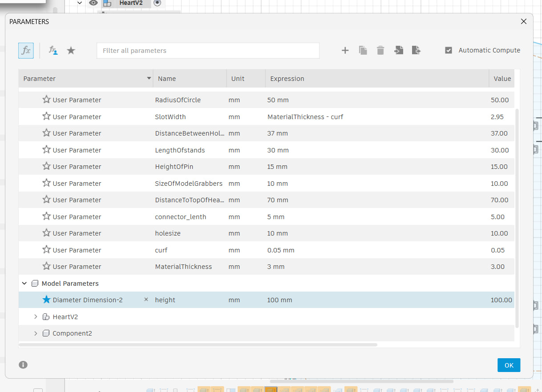The height and width of the screenshot is (392, 542).
Task: Sort by the Value column header
Action: (502, 79)
